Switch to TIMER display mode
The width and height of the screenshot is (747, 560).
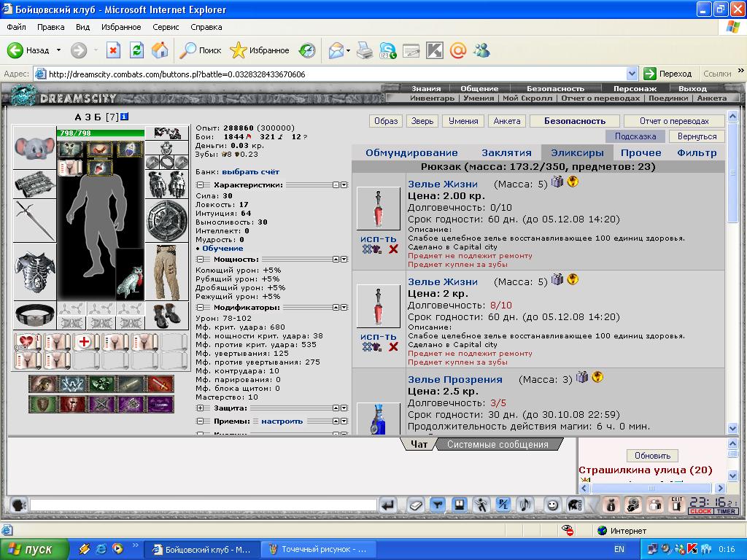(x=726, y=511)
